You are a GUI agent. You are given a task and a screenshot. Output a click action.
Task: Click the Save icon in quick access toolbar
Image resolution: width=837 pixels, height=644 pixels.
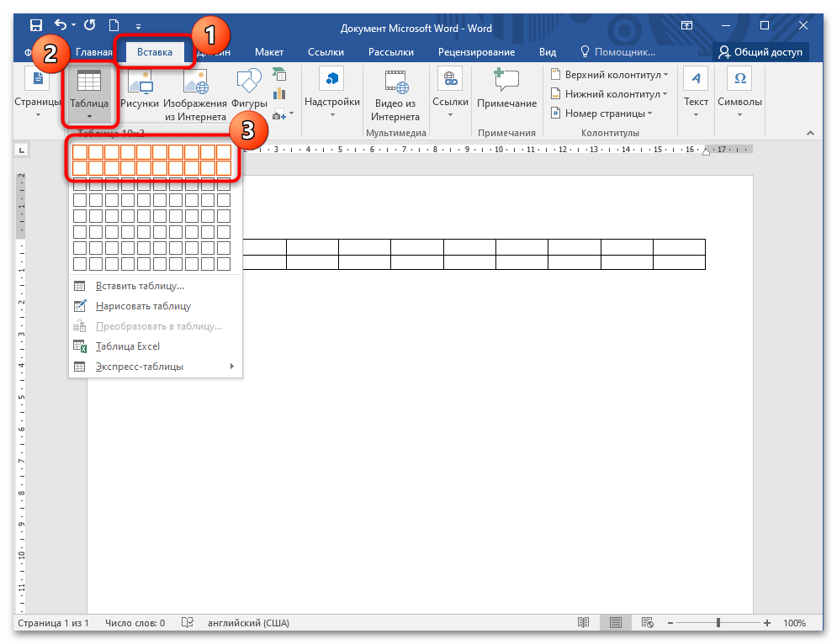pos(36,25)
